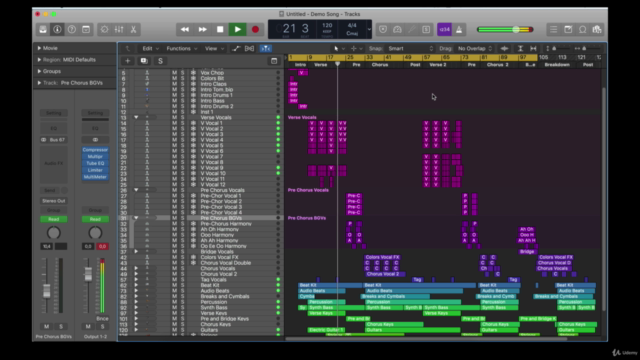Toggle global Solo S button in track header

[x=160, y=61]
